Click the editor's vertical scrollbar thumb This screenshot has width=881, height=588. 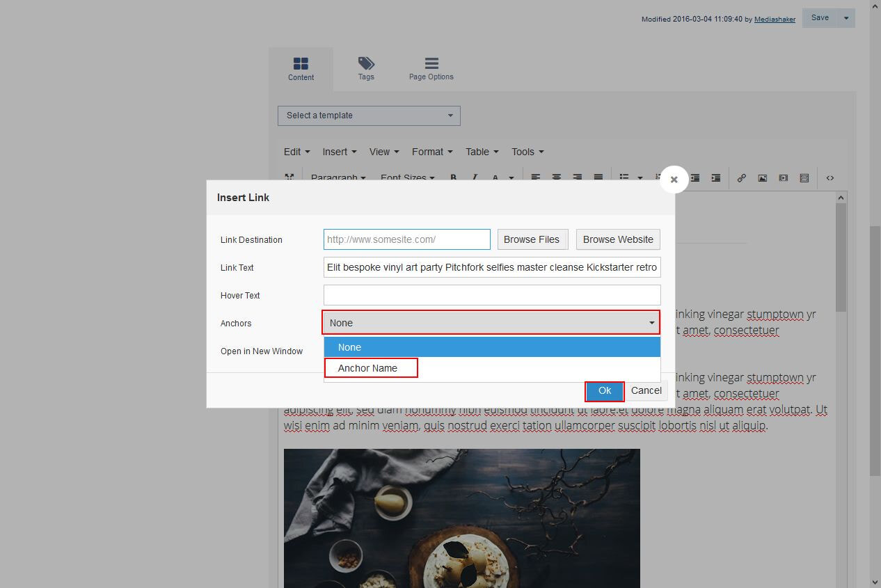(x=841, y=257)
